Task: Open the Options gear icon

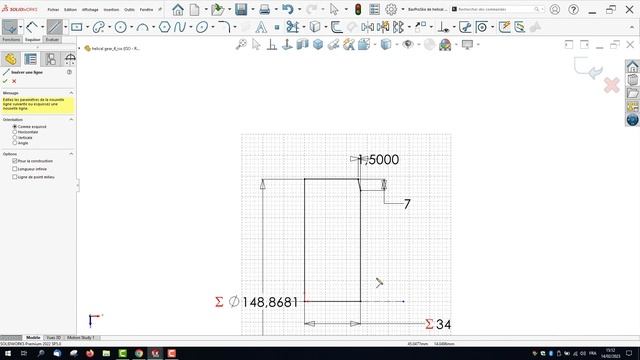Action: 391,9
